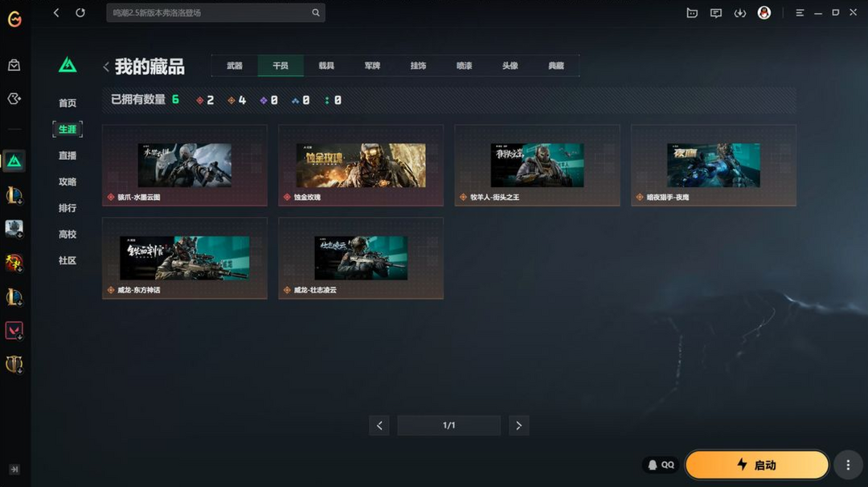The height and width of the screenshot is (487, 868).
Task: Click the cat-face icon in top bar
Action: [692, 13]
